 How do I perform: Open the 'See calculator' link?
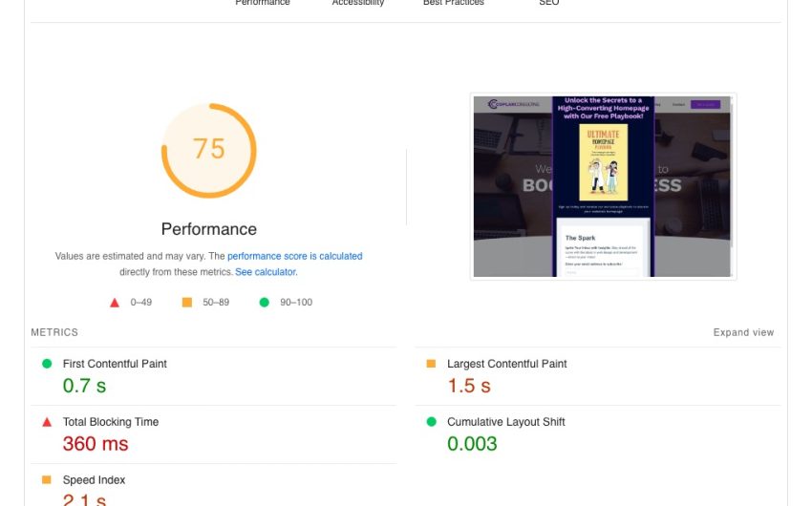(x=266, y=272)
